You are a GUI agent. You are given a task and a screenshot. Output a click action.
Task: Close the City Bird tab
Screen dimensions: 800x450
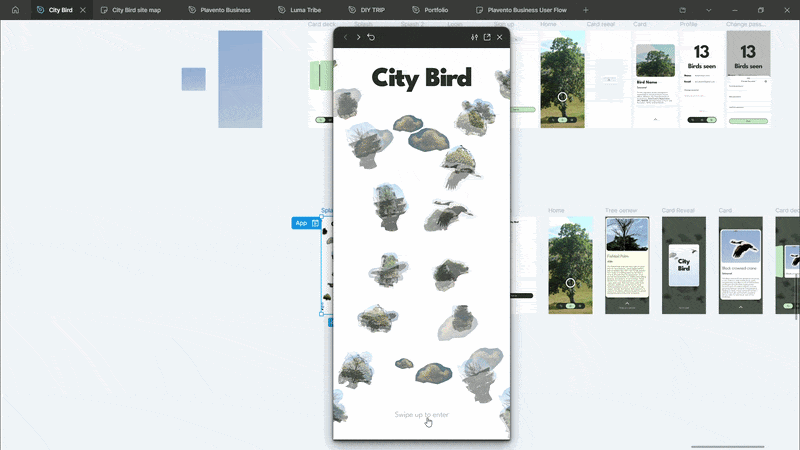coord(83,10)
